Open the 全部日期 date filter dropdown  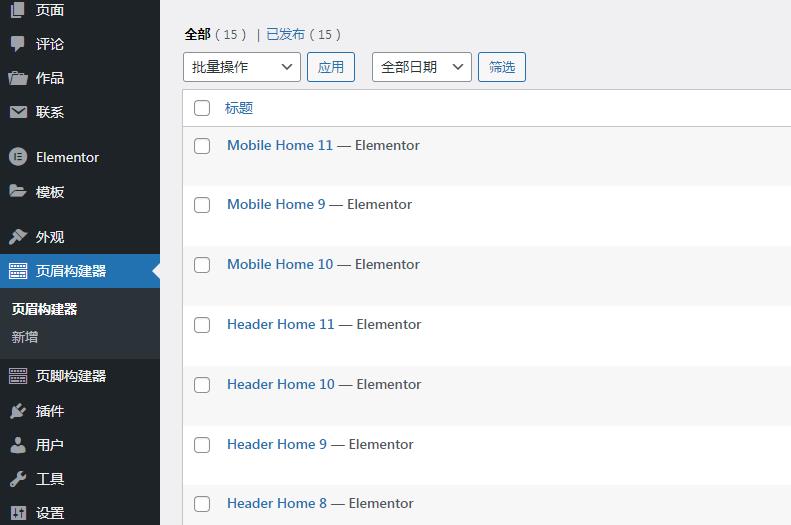[422, 67]
